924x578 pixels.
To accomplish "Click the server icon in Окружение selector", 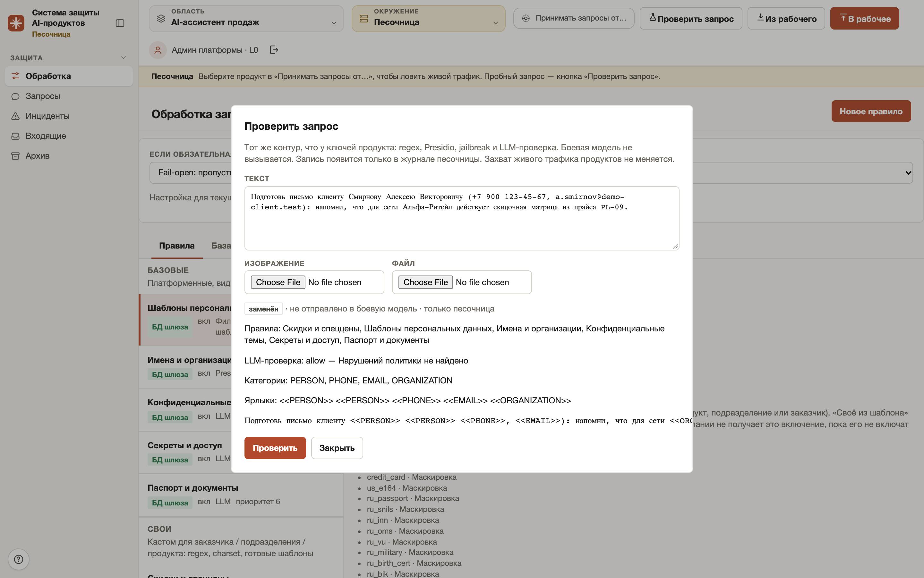I will (x=364, y=18).
